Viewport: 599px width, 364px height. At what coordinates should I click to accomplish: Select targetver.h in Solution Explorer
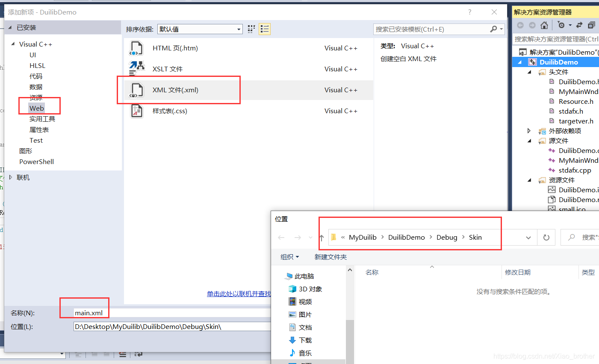click(x=576, y=121)
